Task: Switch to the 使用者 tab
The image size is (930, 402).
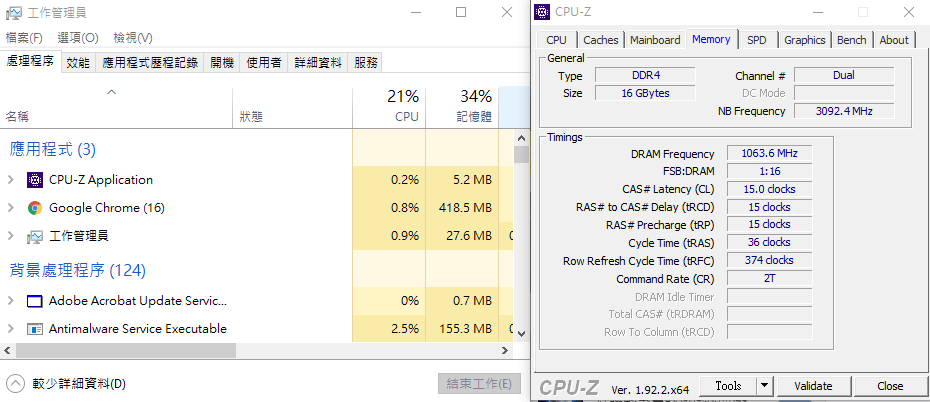Action: [264, 63]
